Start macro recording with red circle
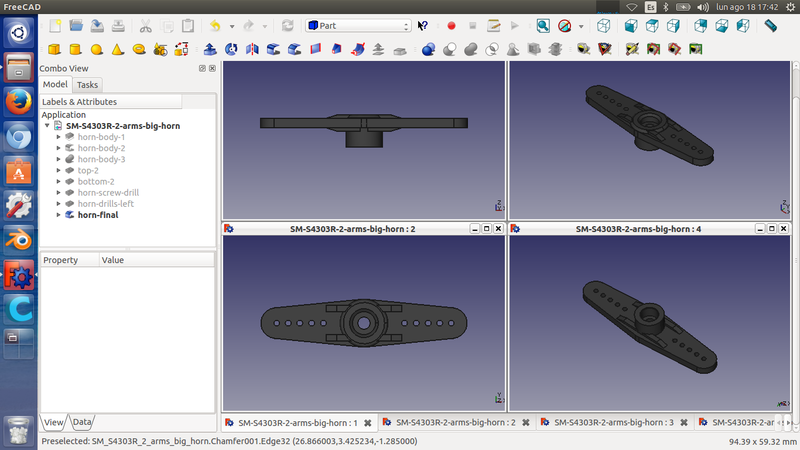Screen dimensions: 800x450 point(451,25)
